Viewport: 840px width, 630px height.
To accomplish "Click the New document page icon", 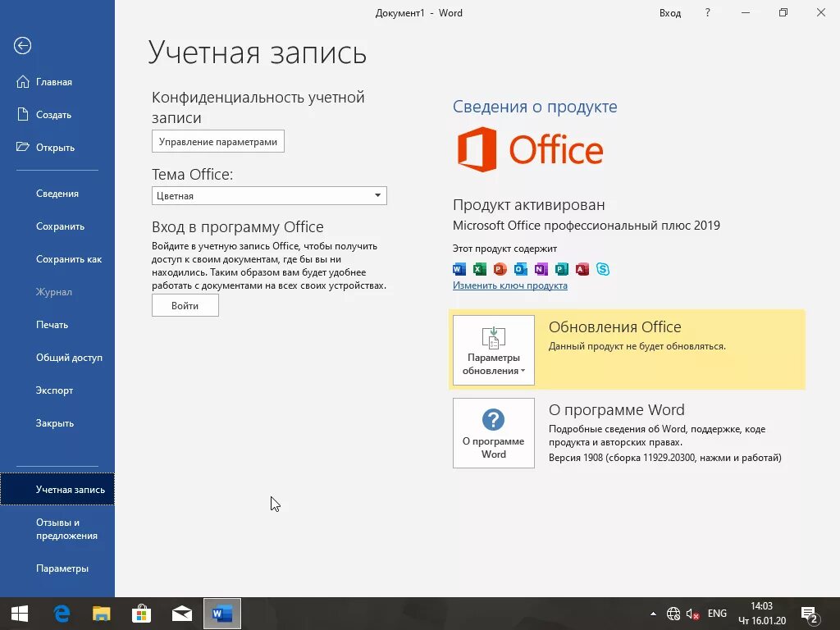I will 22,114.
